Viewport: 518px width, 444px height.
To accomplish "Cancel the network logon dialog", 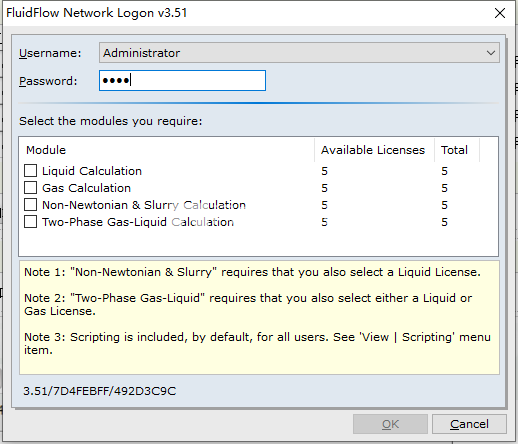I will (469, 424).
